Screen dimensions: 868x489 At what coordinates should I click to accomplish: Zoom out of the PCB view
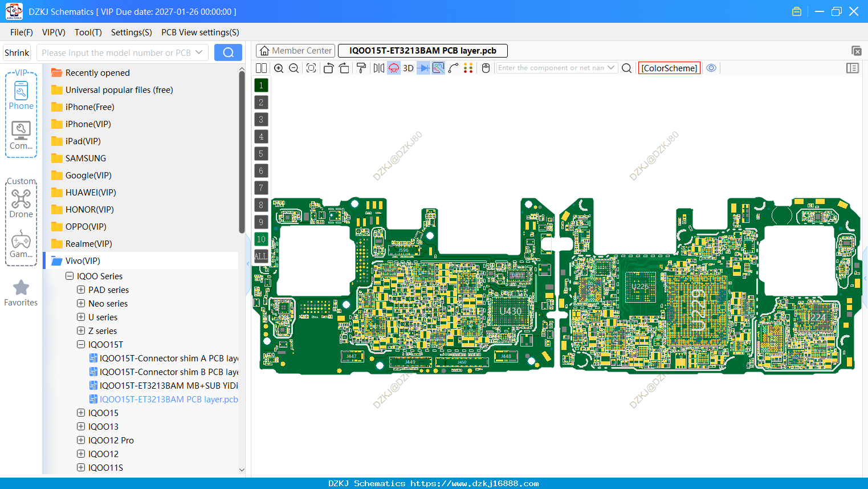pyautogui.click(x=294, y=68)
